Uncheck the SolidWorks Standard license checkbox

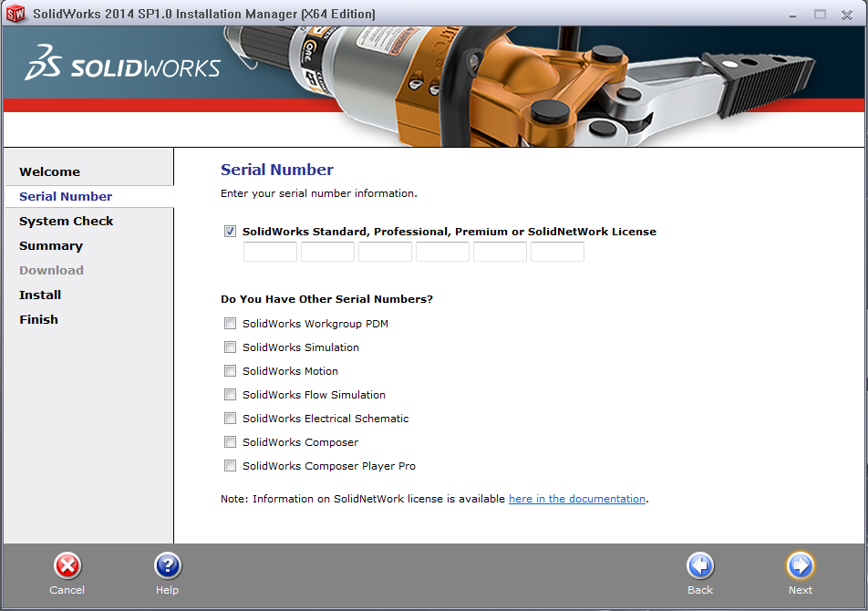230,231
